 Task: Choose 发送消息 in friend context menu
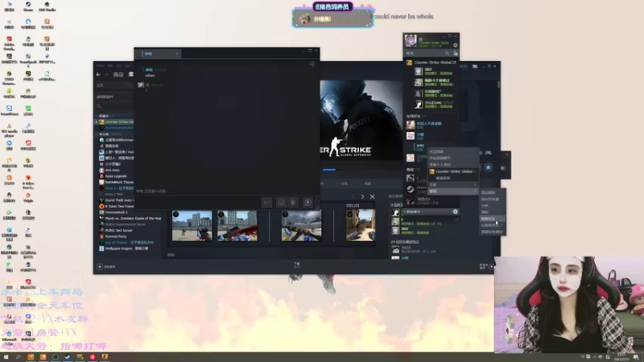(436, 151)
